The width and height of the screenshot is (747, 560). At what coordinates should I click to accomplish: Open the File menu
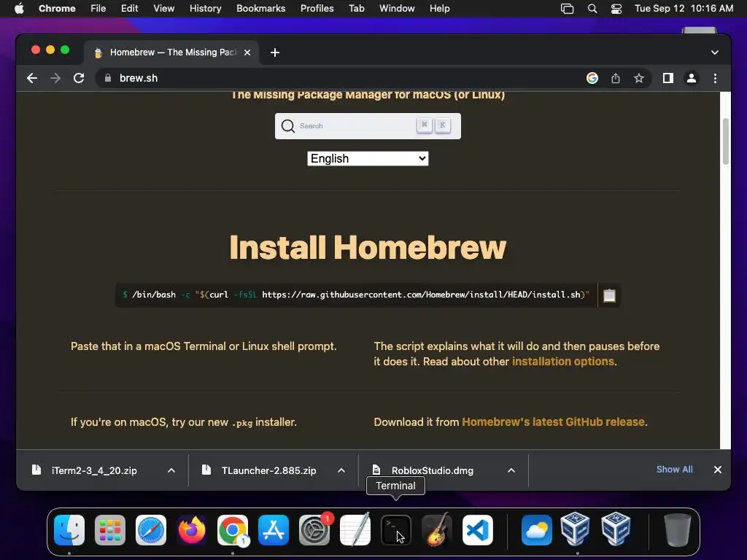[98, 9]
